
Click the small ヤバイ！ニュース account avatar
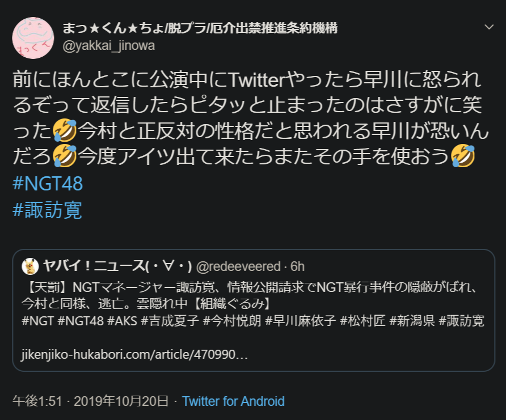pyautogui.click(x=30, y=266)
